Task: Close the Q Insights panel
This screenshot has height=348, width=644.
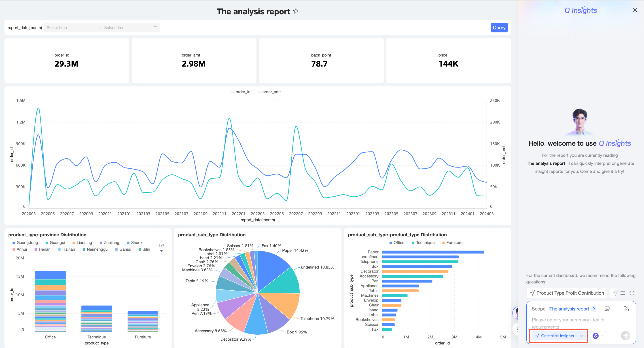Action: point(635,10)
